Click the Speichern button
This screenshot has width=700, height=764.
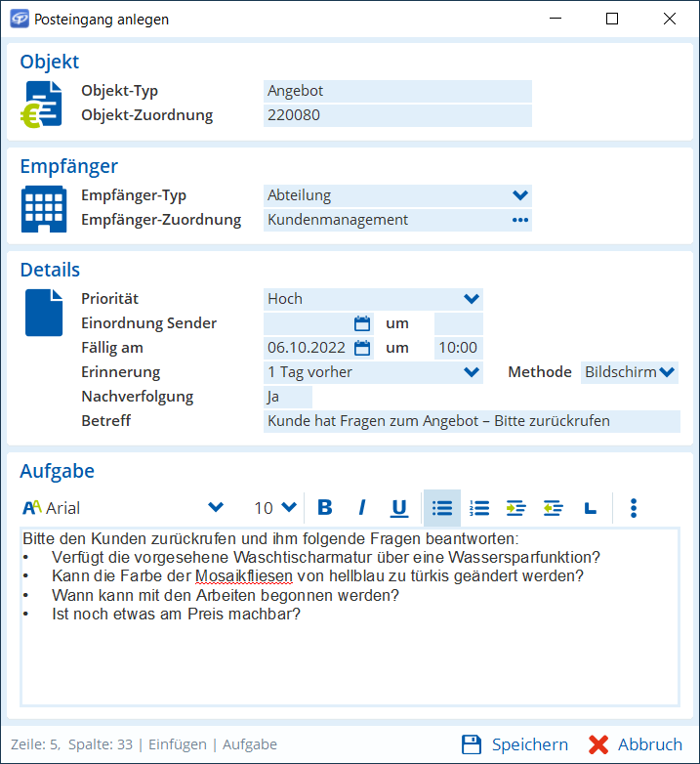[515, 744]
